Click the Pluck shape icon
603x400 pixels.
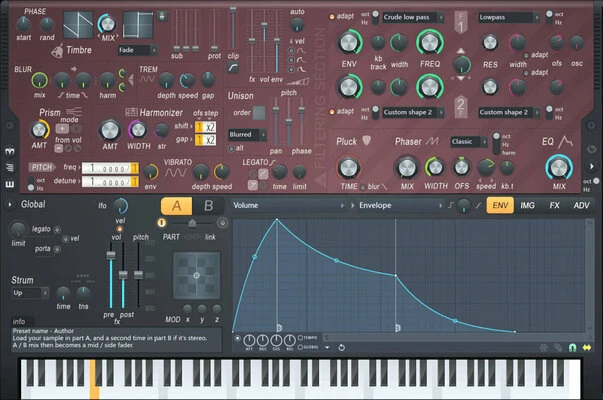tap(366, 141)
